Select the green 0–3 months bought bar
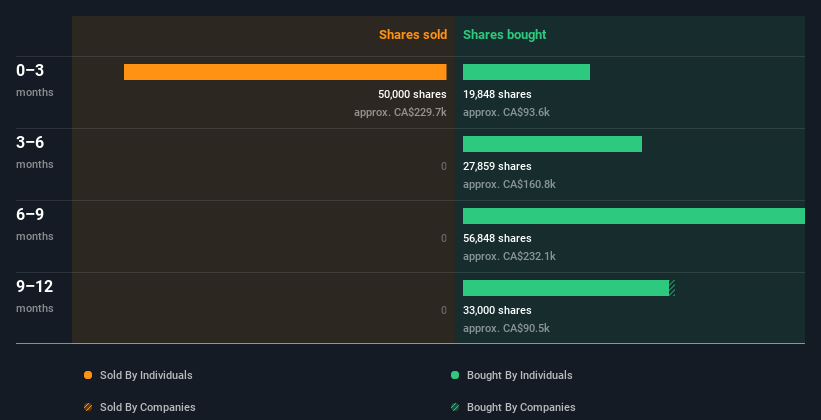The height and width of the screenshot is (420, 821). pyautogui.click(x=526, y=72)
